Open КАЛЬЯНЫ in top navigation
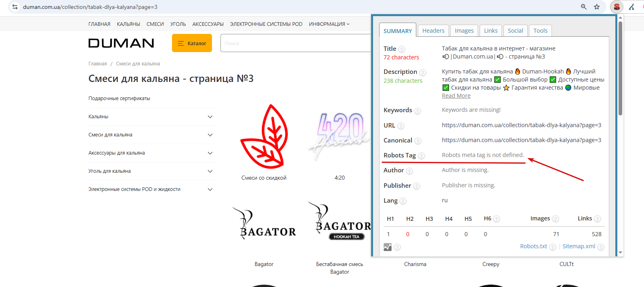This screenshot has width=644, height=287. coord(128,24)
